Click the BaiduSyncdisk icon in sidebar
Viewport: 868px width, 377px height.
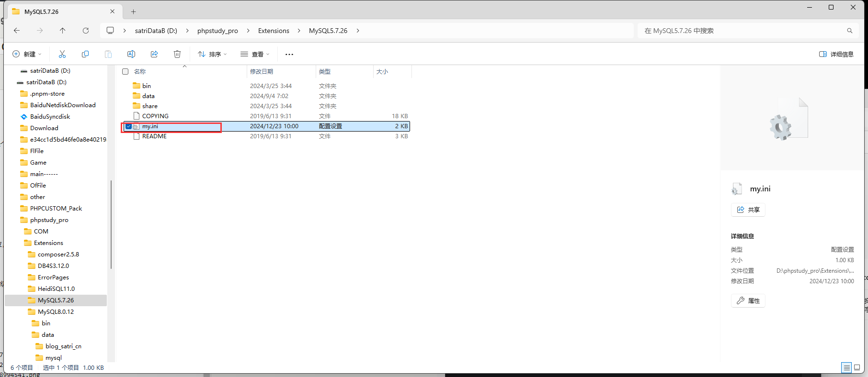(24, 117)
